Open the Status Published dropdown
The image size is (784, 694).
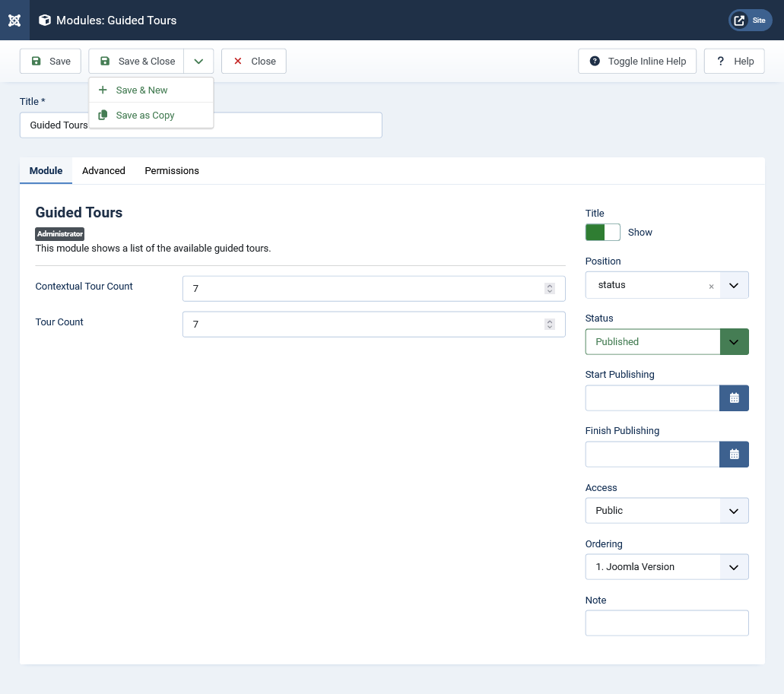coord(734,342)
